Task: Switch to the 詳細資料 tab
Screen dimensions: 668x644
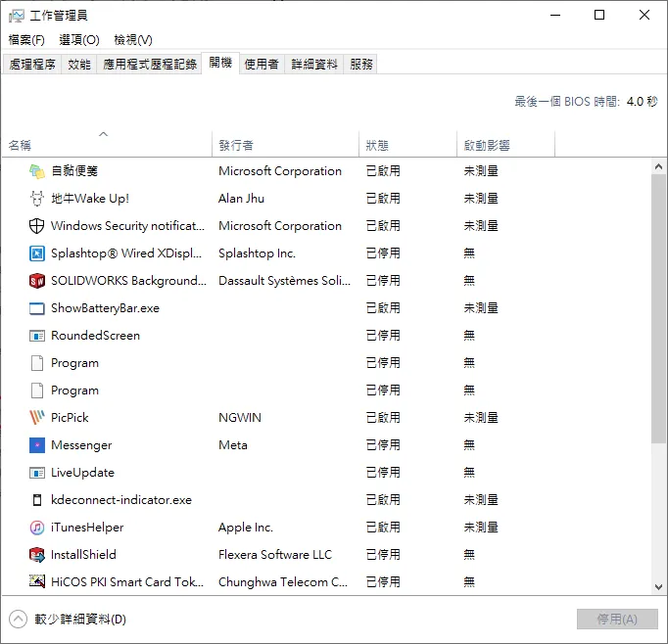Action: [x=314, y=65]
